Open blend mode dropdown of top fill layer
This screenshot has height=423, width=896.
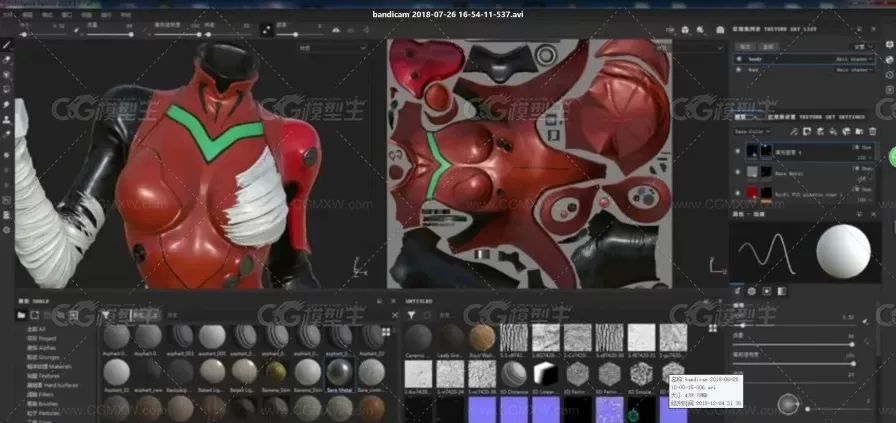(x=862, y=147)
